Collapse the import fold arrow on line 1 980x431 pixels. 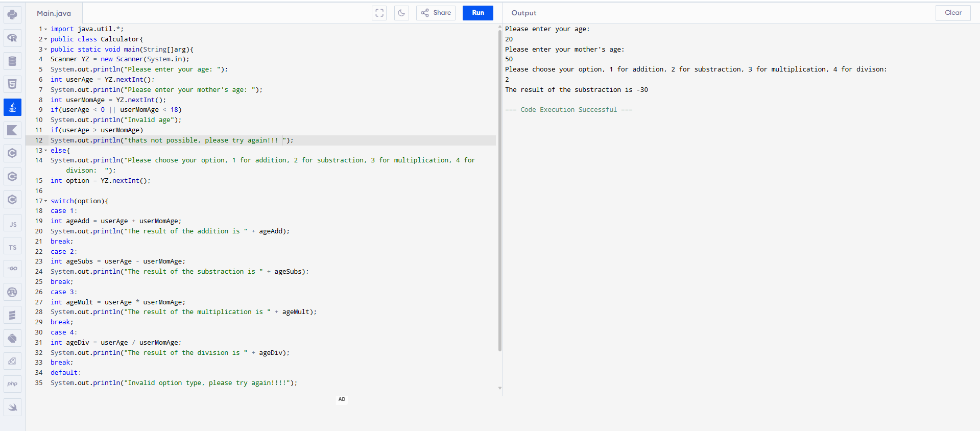coord(45,29)
